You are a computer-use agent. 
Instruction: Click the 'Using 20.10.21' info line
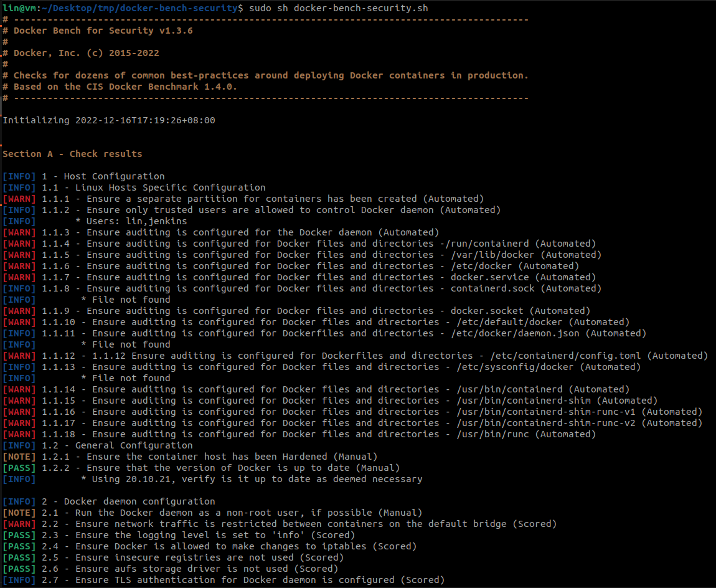(213, 479)
